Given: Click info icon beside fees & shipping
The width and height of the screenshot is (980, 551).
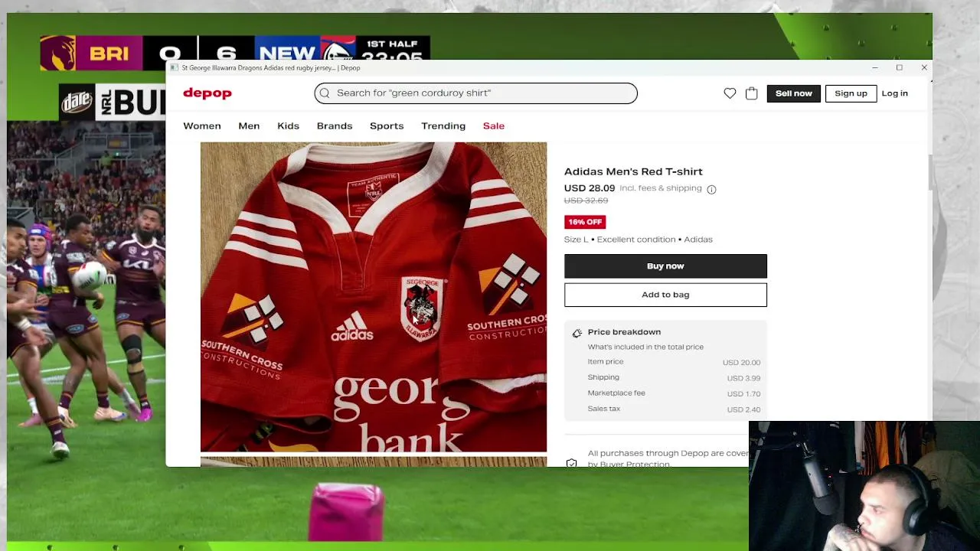Looking at the screenshot, I should 711,189.
